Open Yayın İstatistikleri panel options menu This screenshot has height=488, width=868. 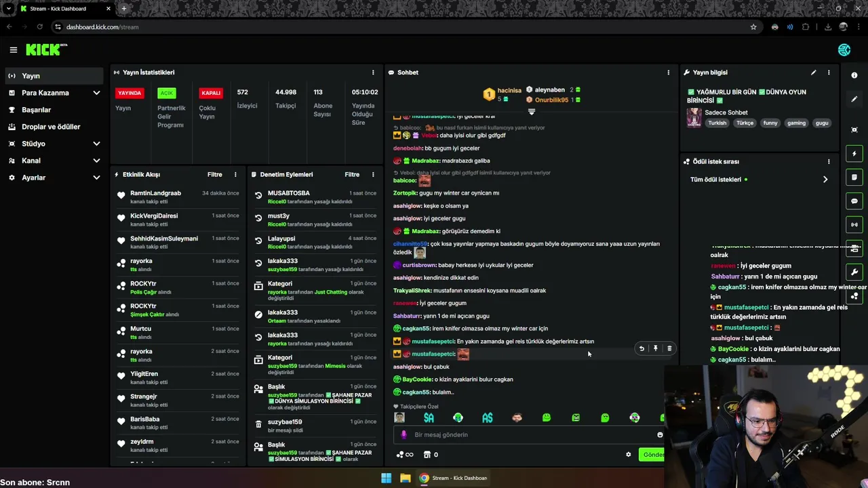pos(373,73)
